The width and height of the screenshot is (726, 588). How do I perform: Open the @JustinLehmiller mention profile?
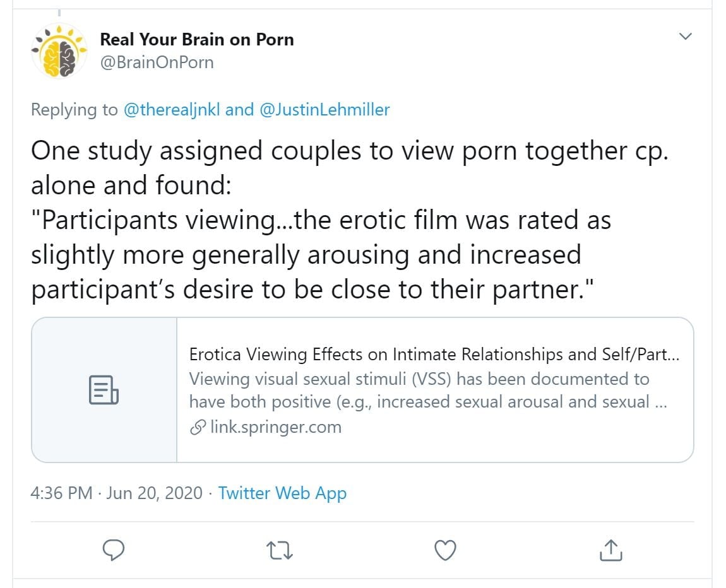pyautogui.click(x=324, y=110)
